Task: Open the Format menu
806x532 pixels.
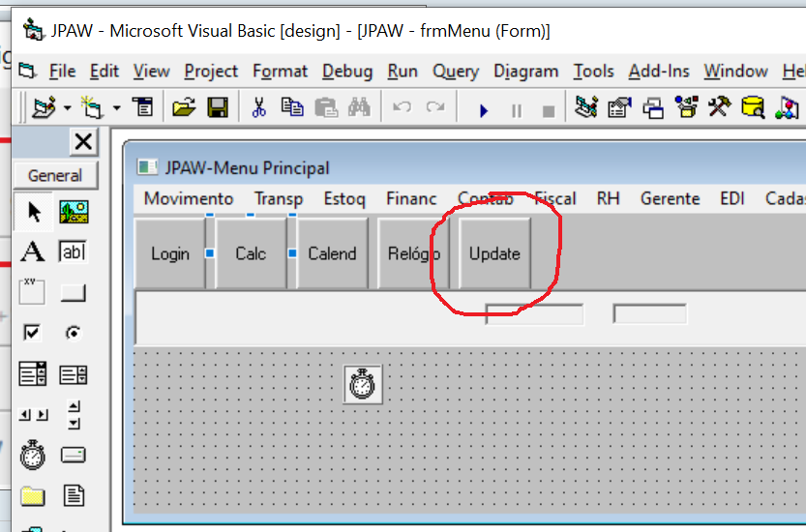Action: point(281,71)
